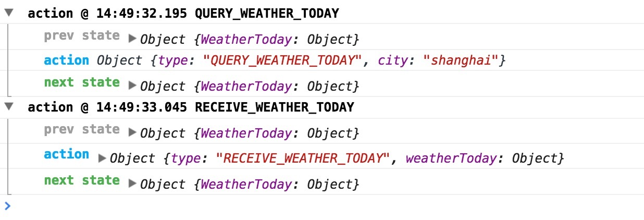Click the "shanghai" city string value
Screen dimensions: 644x220
click(x=461, y=60)
